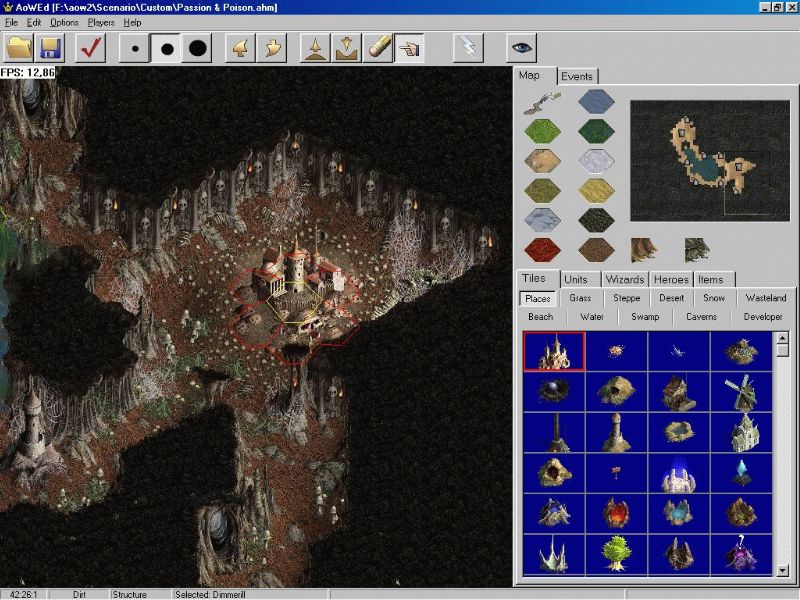Pick the red lava terrain hexagon
Image resolution: width=800 pixels, height=600 pixels.
coord(542,250)
